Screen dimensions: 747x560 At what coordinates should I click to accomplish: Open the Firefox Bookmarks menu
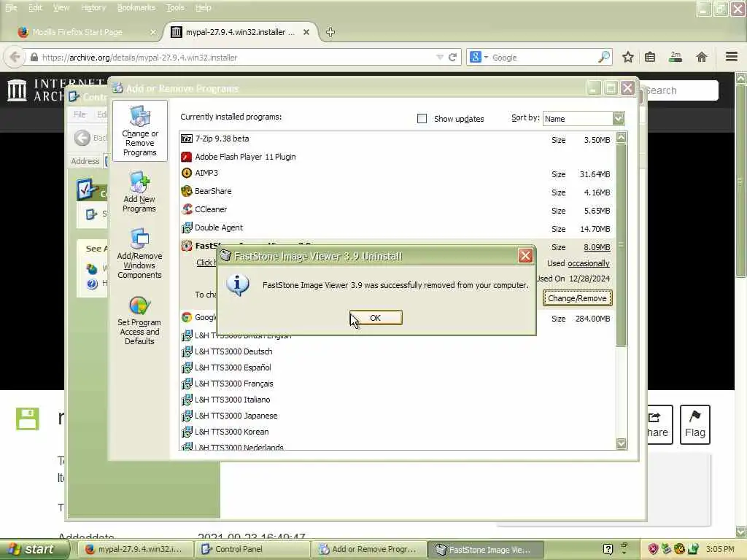[x=136, y=7]
